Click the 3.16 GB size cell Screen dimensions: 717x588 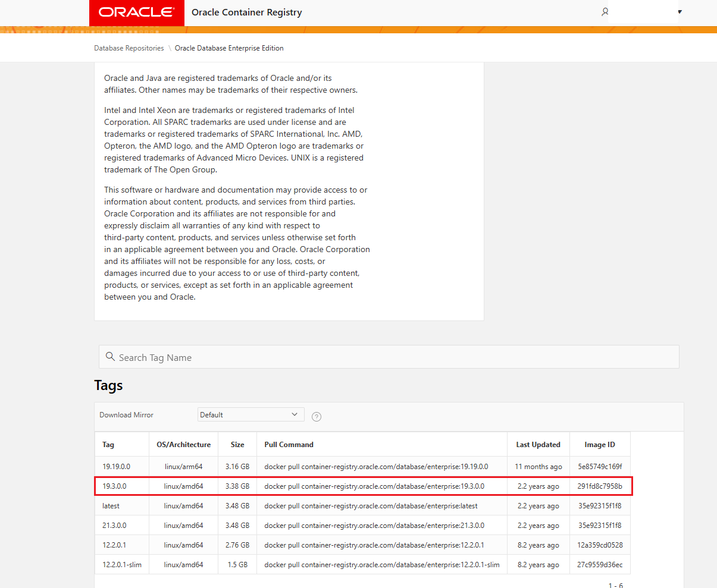pos(237,467)
